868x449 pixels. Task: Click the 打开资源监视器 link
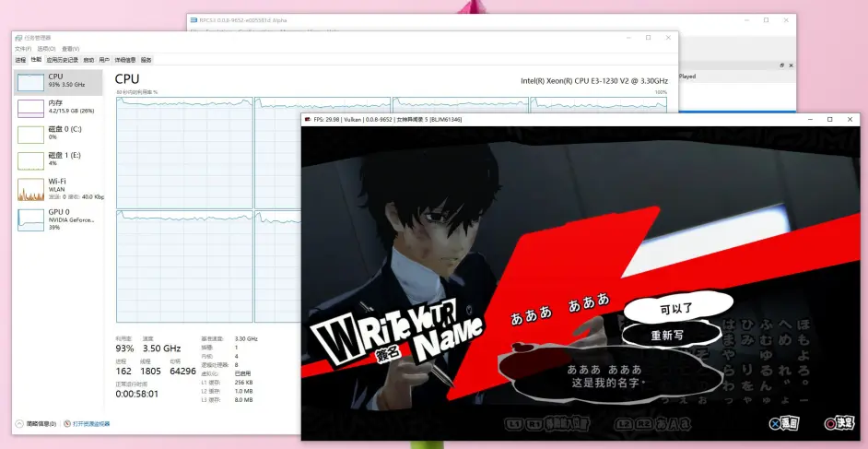(x=91, y=423)
